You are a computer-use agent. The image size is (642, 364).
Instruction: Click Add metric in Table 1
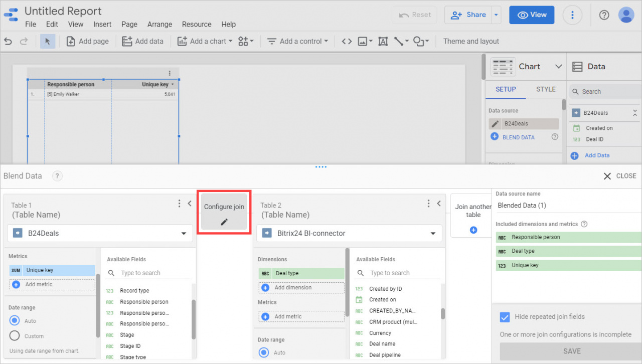pos(52,284)
